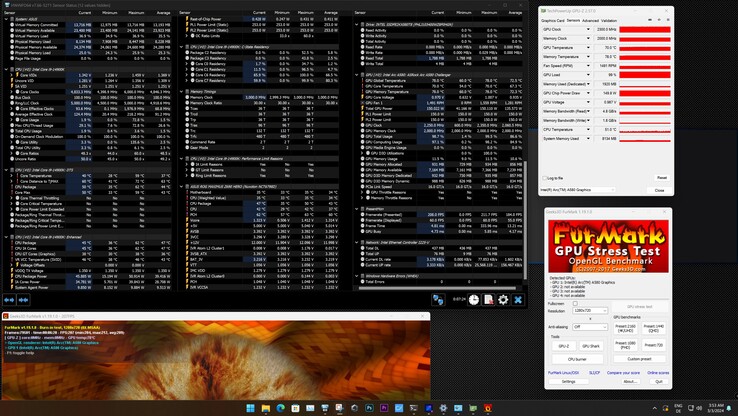Open the terminal icon in taskbar
The image size is (738, 416).
coord(414,408)
